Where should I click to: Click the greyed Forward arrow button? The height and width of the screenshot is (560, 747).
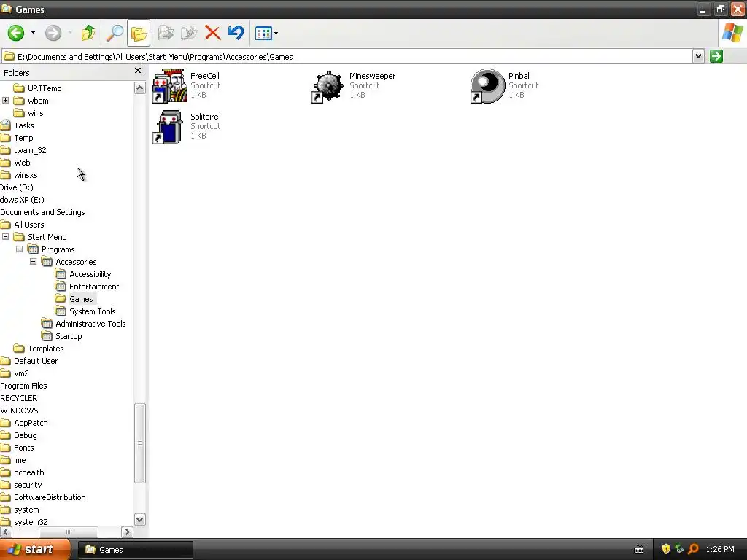pos(53,33)
